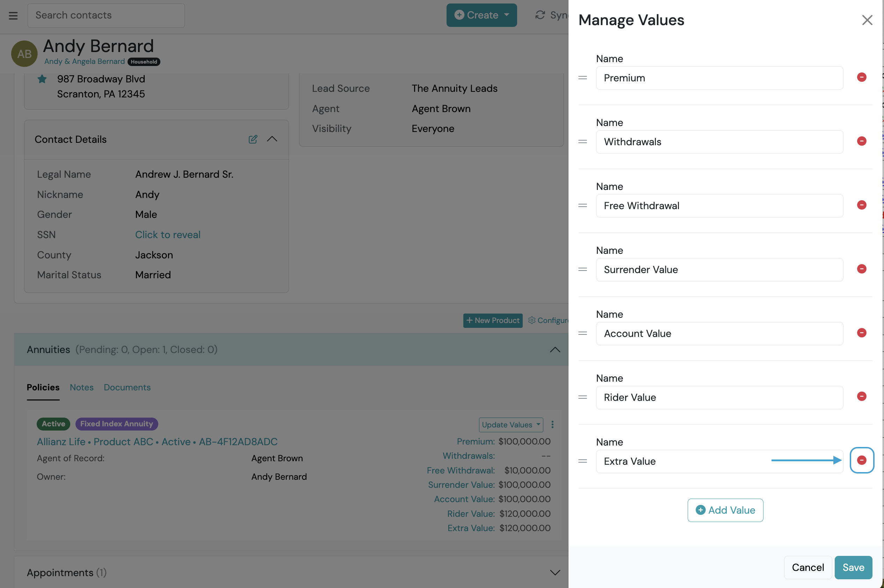Remove the Free Withdrawal value row
This screenshot has height=588, width=884.
[x=862, y=205]
